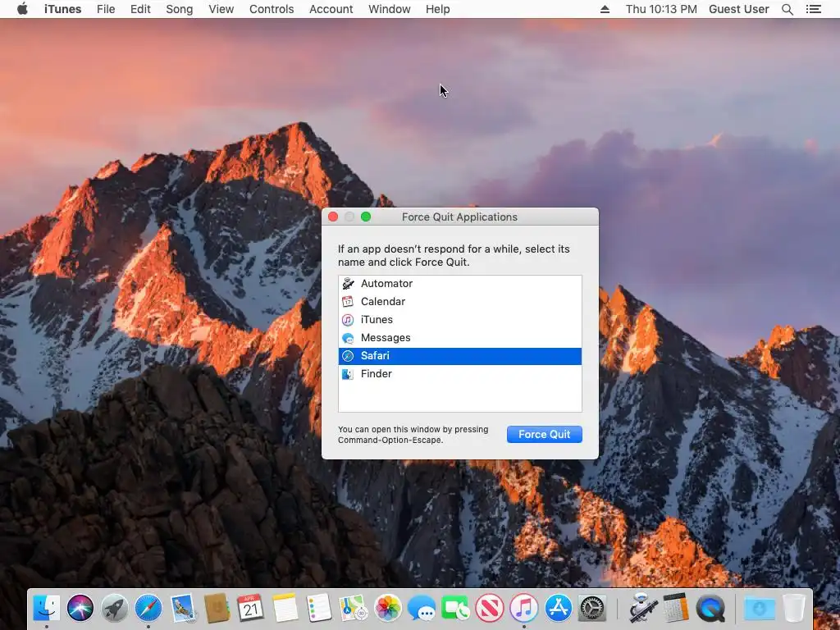This screenshot has height=630, width=840.
Task: Open the Edit menu
Action: click(x=140, y=9)
